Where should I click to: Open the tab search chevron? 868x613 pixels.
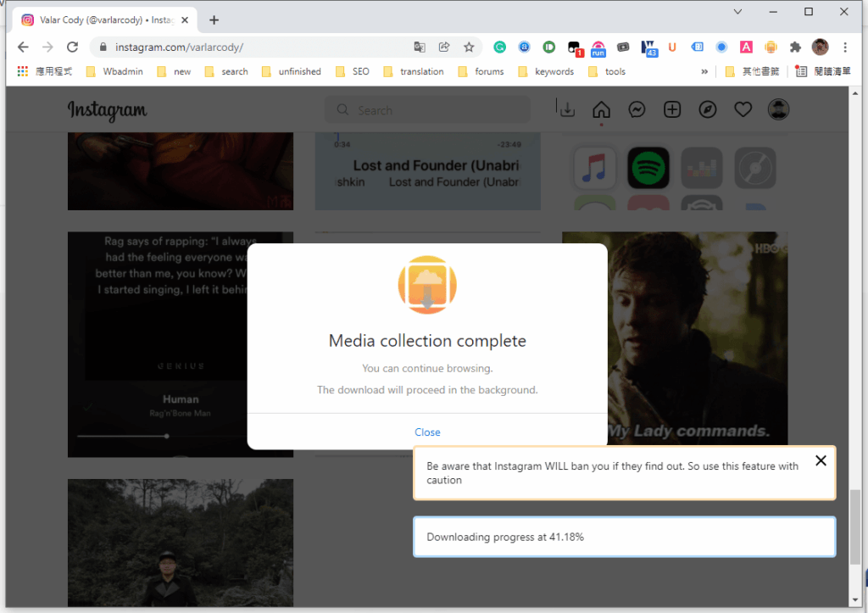[738, 12]
